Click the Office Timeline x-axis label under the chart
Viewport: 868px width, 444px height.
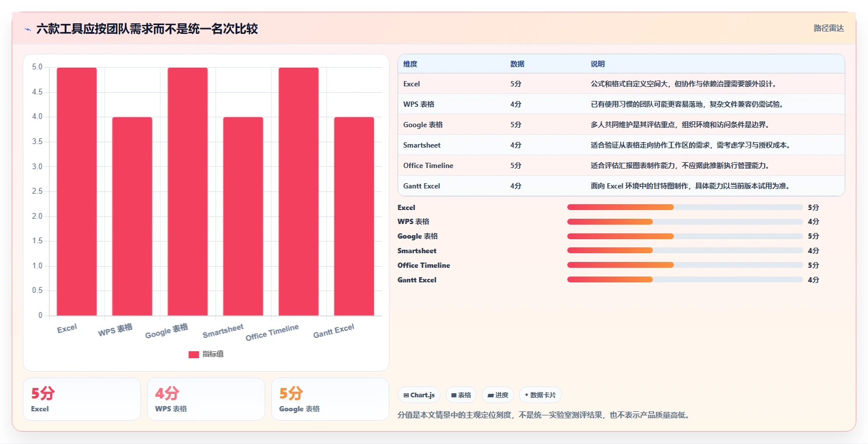(272, 332)
